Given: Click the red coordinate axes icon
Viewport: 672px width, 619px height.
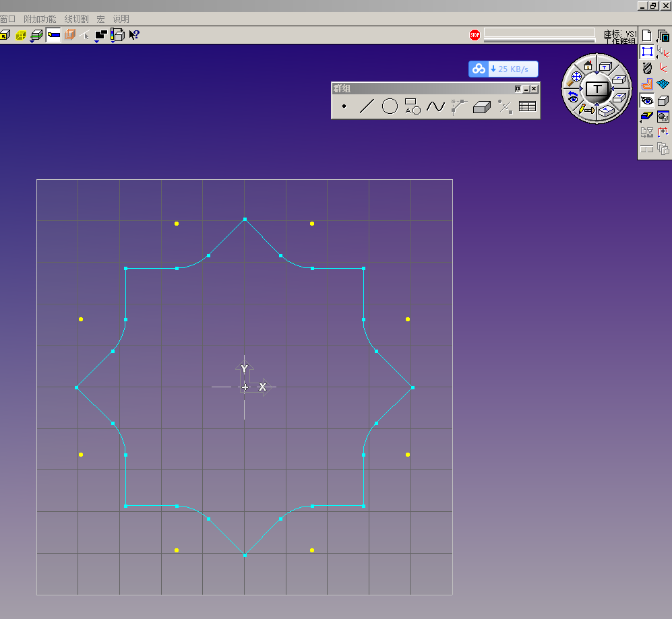Looking at the screenshot, I should (663, 67).
